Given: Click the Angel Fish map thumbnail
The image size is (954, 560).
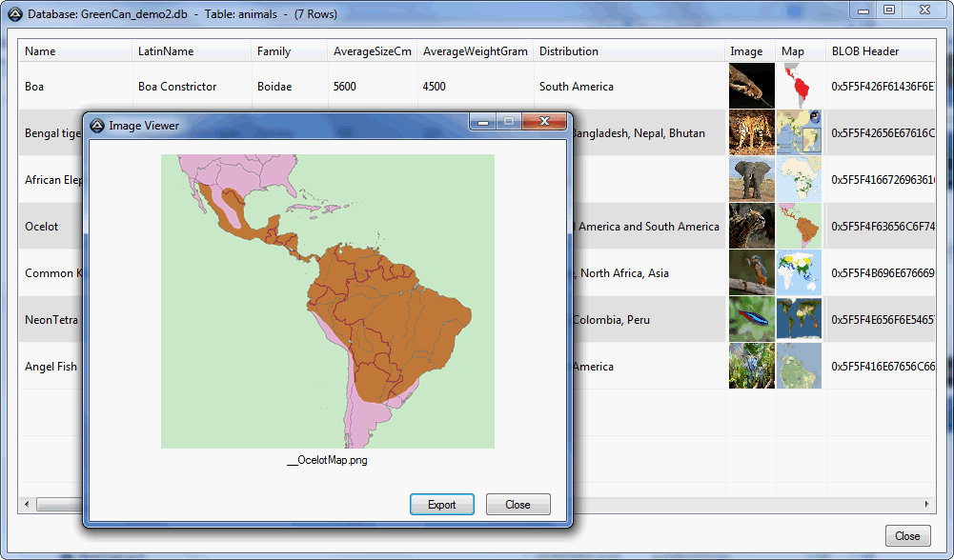Looking at the screenshot, I should [x=799, y=366].
